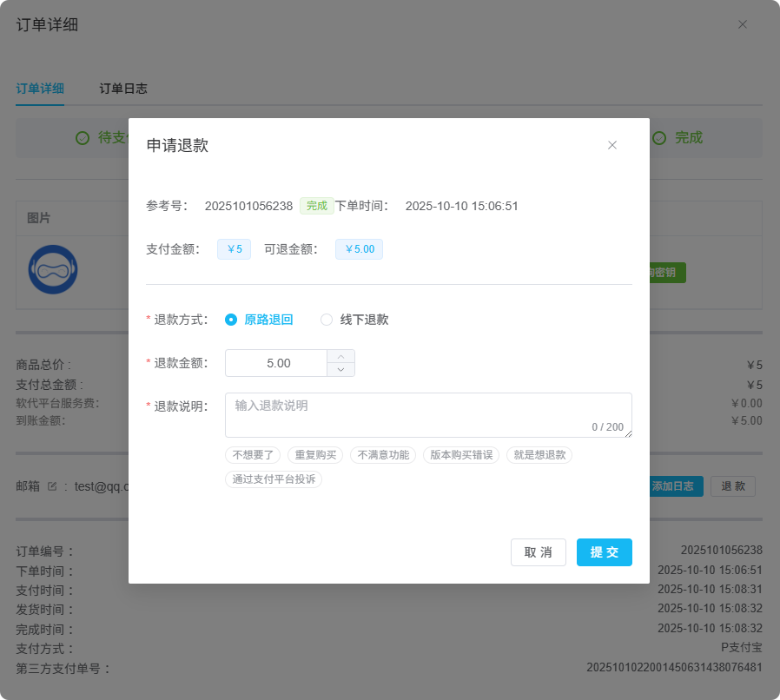Switch to the 订单日志 tab
The image size is (780, 700).
pyautogui.click(x=123, y=89)
